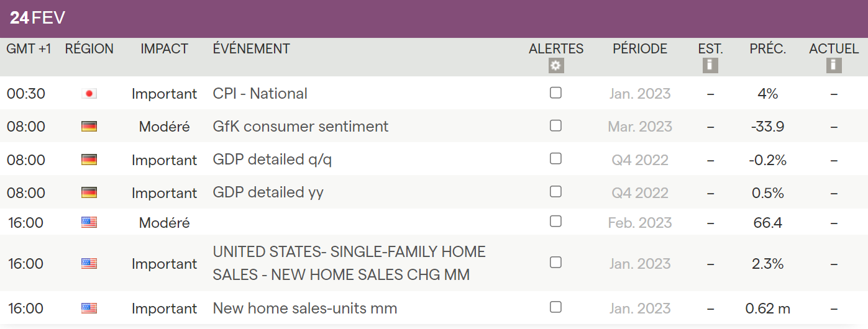868x329 pixels.
Task: Click the German flag beside GDP detailed yy
Action: (89, 192)
